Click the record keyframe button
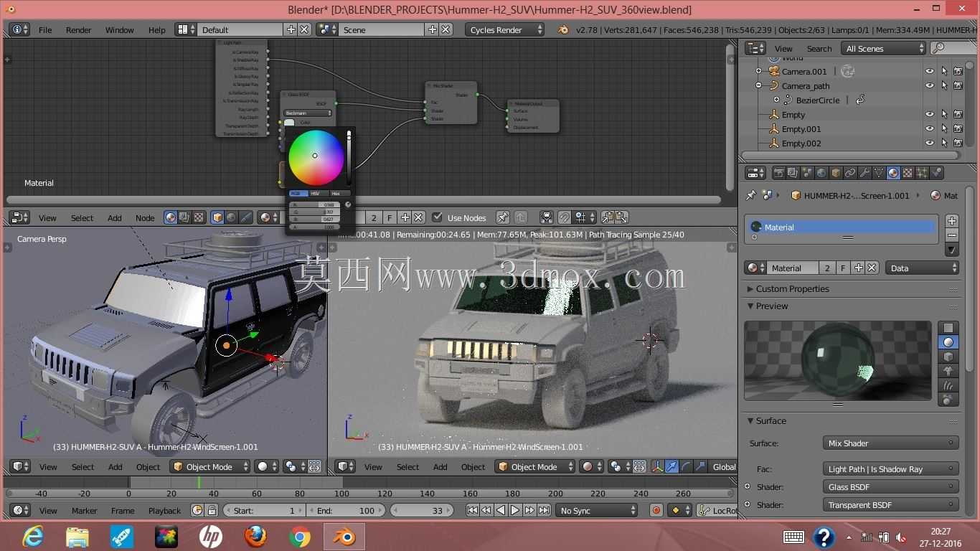This screenshot has width=980, height=551. pyautogui.click(x=656, y=510)
